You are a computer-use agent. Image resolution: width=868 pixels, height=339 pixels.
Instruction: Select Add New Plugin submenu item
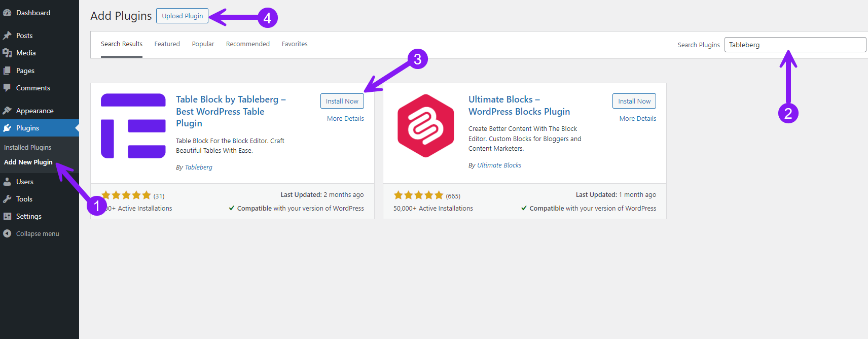pyautogui.click(x=28, y=162)
